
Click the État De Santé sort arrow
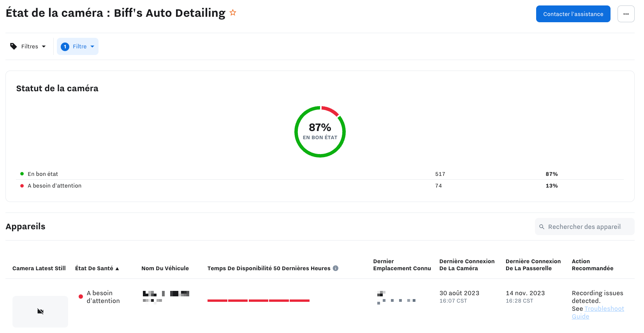tap(117, 269)
